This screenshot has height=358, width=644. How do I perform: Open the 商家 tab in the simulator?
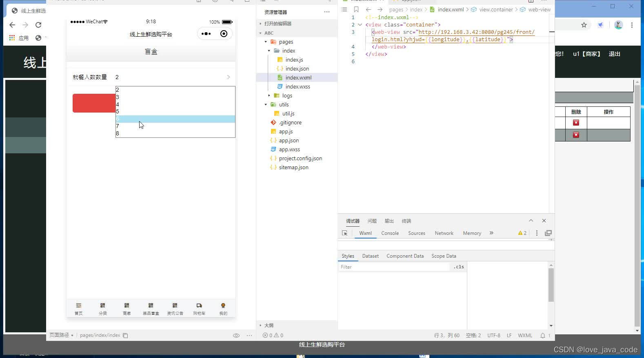[127, 309]
